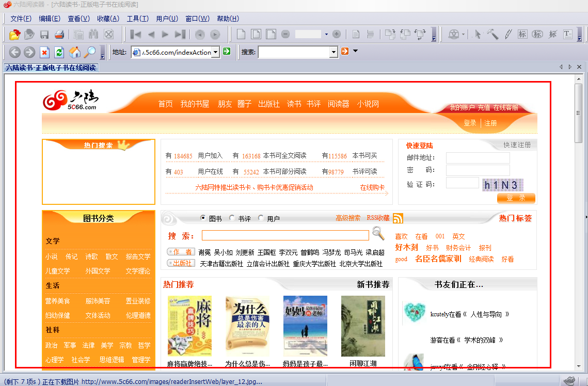Select the 书评 radio button

[232, 218]
